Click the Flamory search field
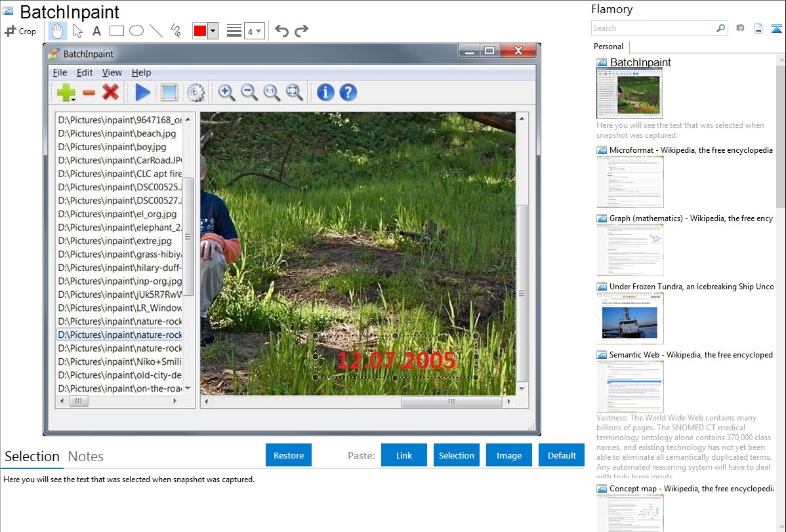This screenshot has width=786, height=532. pos(653,28)
